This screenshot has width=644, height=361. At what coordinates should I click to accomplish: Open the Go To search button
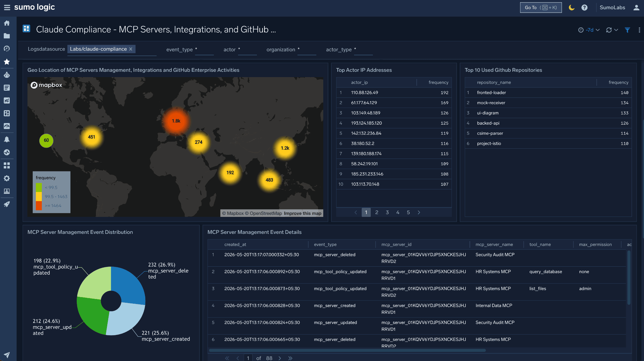541,8
